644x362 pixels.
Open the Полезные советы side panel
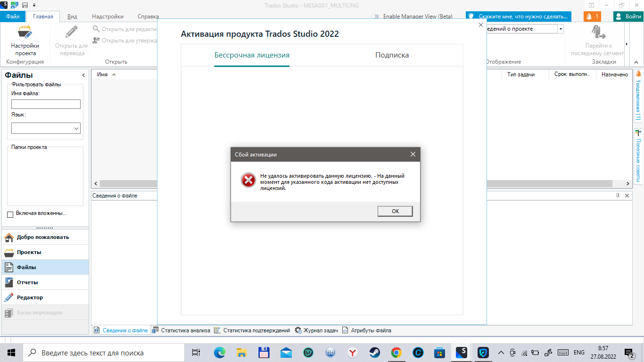coord(639,156)
